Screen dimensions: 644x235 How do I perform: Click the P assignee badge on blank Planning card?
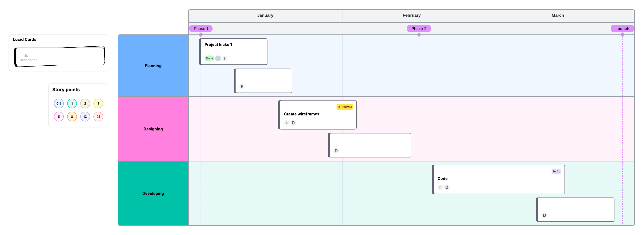tap(242, 86)
